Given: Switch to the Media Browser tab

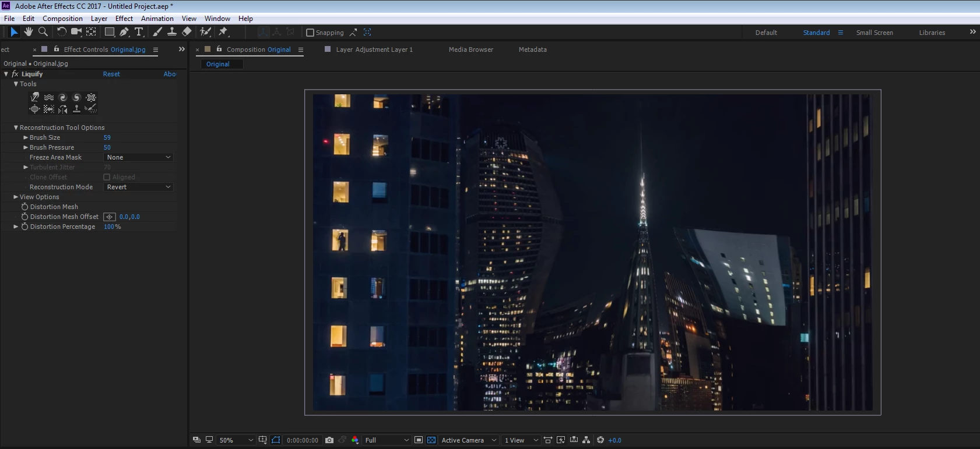Looking at the screenshot, I should (x=470, y=50).
